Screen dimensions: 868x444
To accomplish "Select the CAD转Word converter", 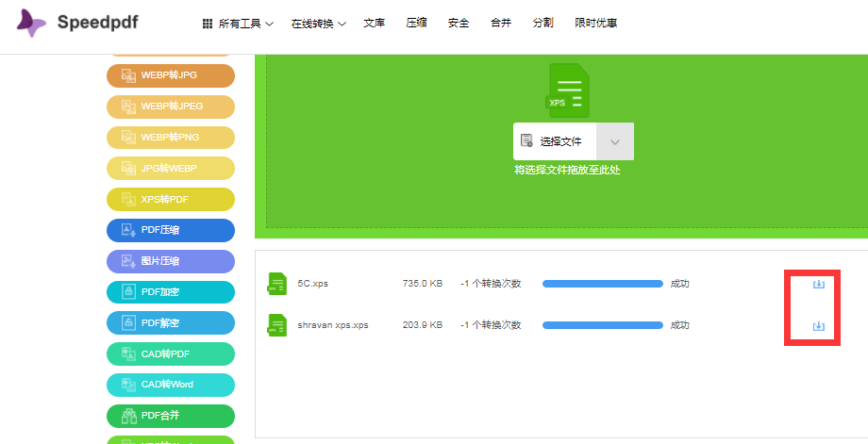I will pyautogui.click(x=171, y=385).
